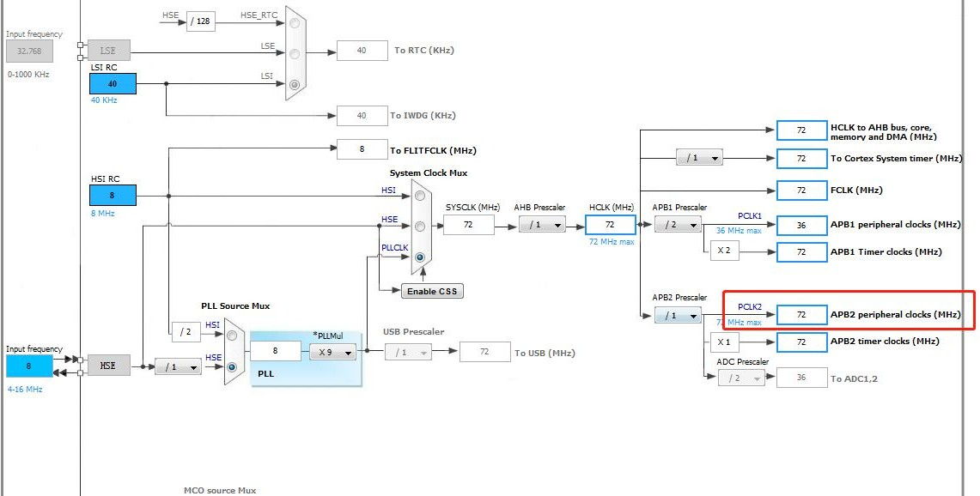
Task: Click the LSE oscillator block
Action: pyautogui.click(x=109, y=51)
